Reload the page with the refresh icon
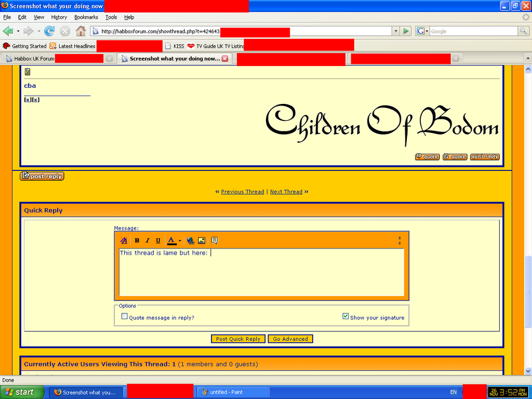Viewport: 532px width, 399px height. click(49, 31)
